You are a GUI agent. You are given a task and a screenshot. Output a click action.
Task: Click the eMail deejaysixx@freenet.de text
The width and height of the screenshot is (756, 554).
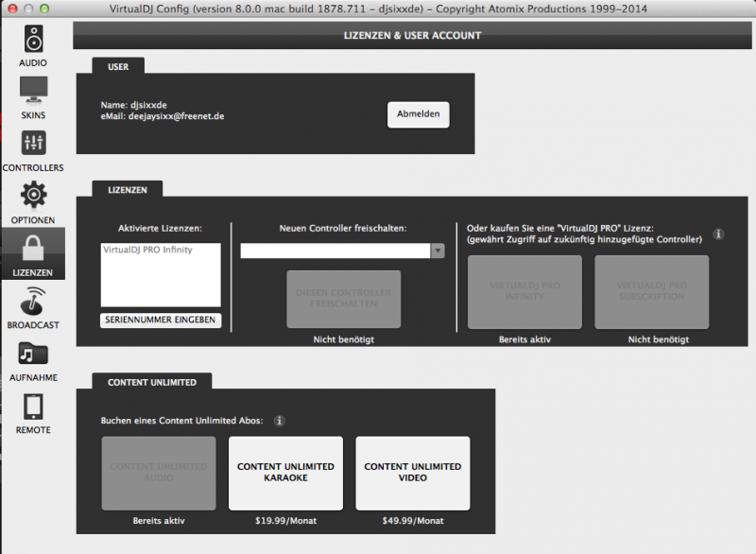point(163,116)
